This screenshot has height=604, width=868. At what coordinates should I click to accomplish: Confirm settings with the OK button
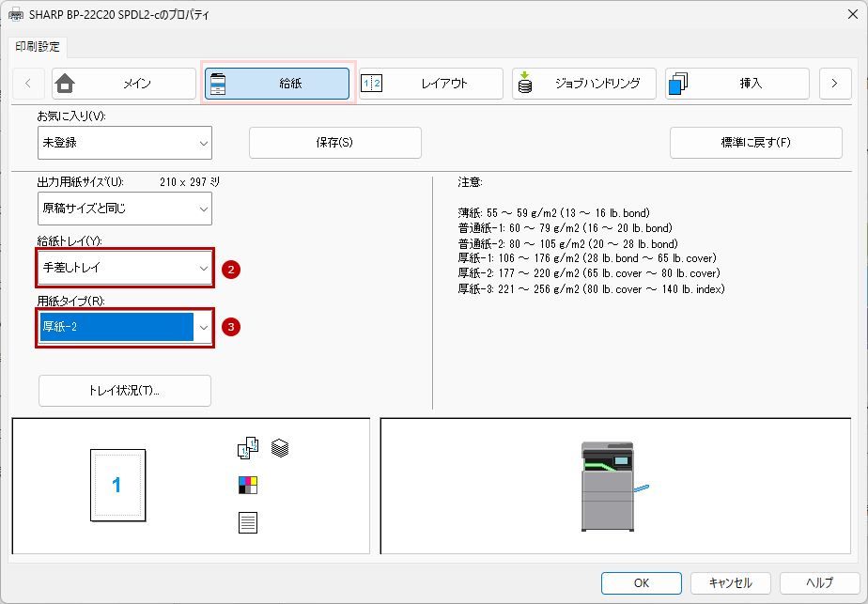(642, 582)
